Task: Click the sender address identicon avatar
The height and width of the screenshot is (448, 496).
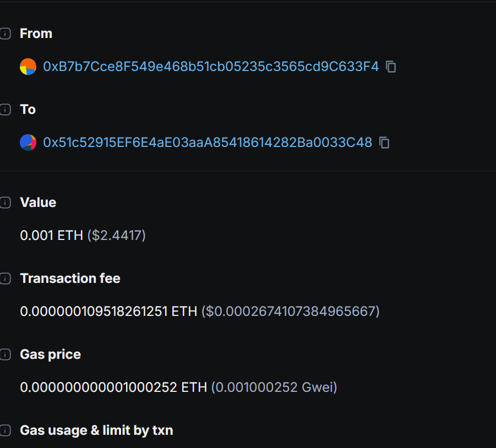Action: pyautogui.click(x=28, y=67)
